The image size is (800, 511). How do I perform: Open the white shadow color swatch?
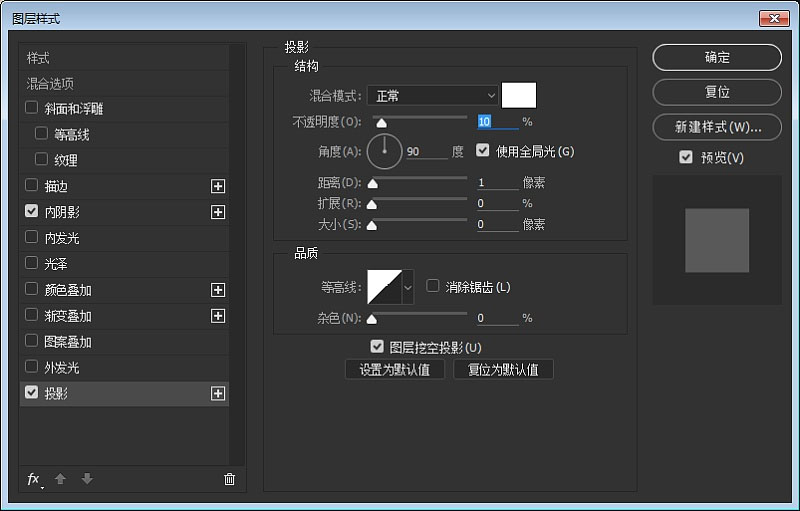[x=519, y=95]
